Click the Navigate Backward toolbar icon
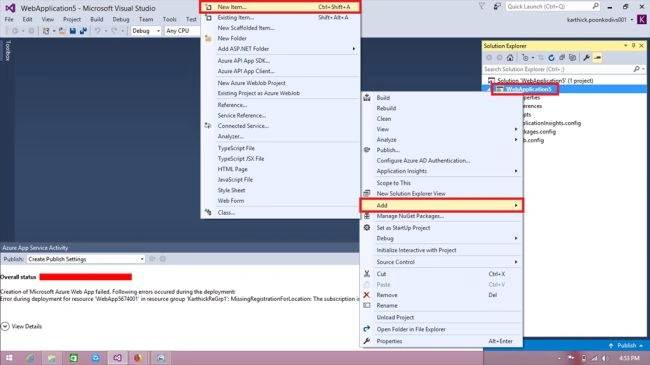650x365 pixels. click(15, 31)
